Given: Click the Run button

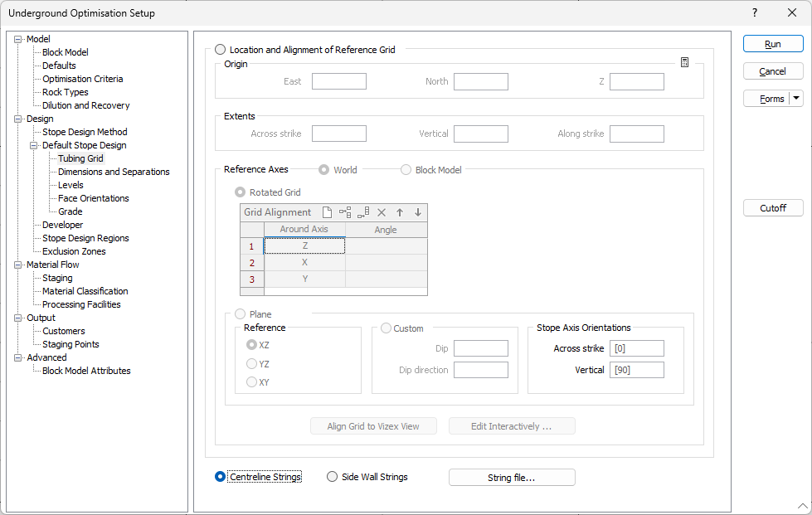Looking at the screenshot, I should point(772,44).
